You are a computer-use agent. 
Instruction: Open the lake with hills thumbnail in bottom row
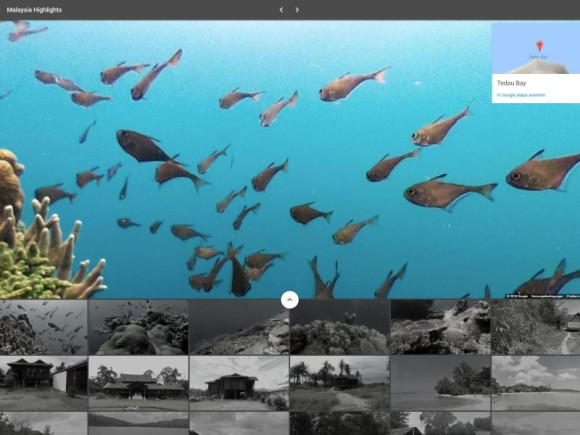pos(138,424)
